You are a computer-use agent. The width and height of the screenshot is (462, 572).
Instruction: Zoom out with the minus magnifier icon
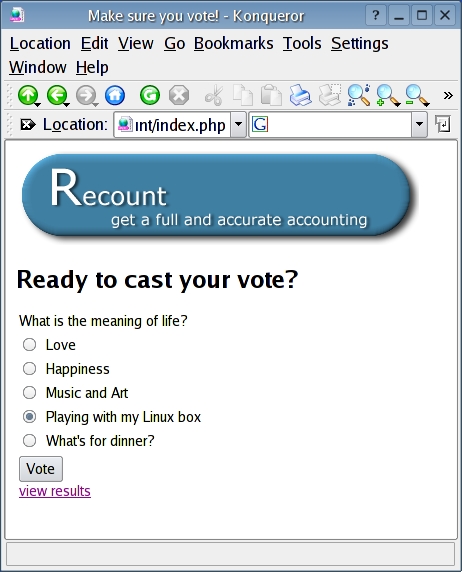tap(417, 95)
